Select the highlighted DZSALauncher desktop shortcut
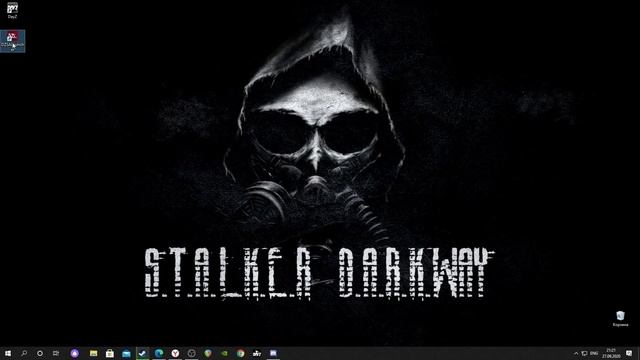 click(13, 41)
